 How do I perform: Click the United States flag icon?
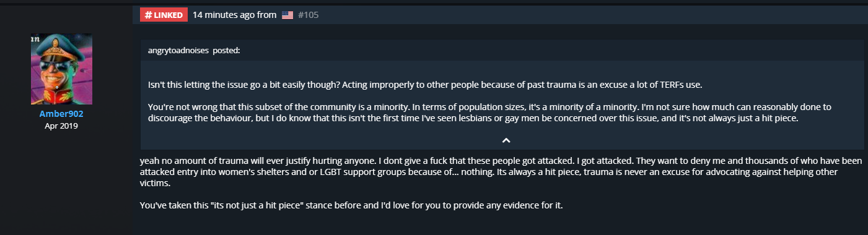(287, 15)
